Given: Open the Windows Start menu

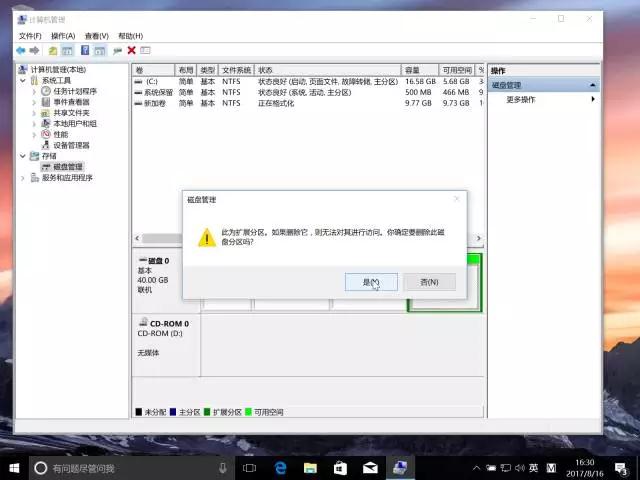Looking at the screenshot, I should click(x=14, y=468).
